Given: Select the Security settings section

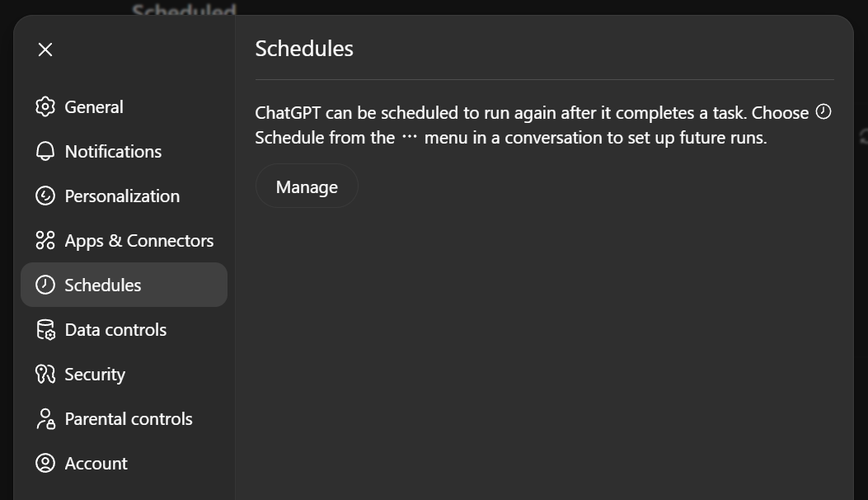Looking at the screenshot, I should pos(94,374).
